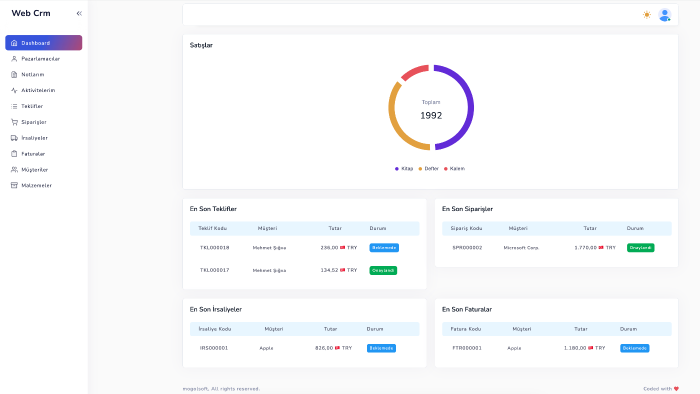Open the Malzemeler page
Screen dimensions: 700x394
click(x=44, y=185)
